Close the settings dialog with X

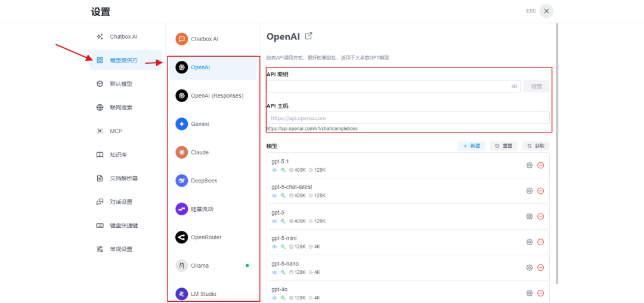546,11
